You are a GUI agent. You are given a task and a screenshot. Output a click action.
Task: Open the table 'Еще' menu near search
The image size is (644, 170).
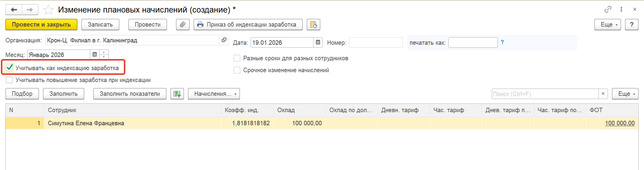pos(625,94)
